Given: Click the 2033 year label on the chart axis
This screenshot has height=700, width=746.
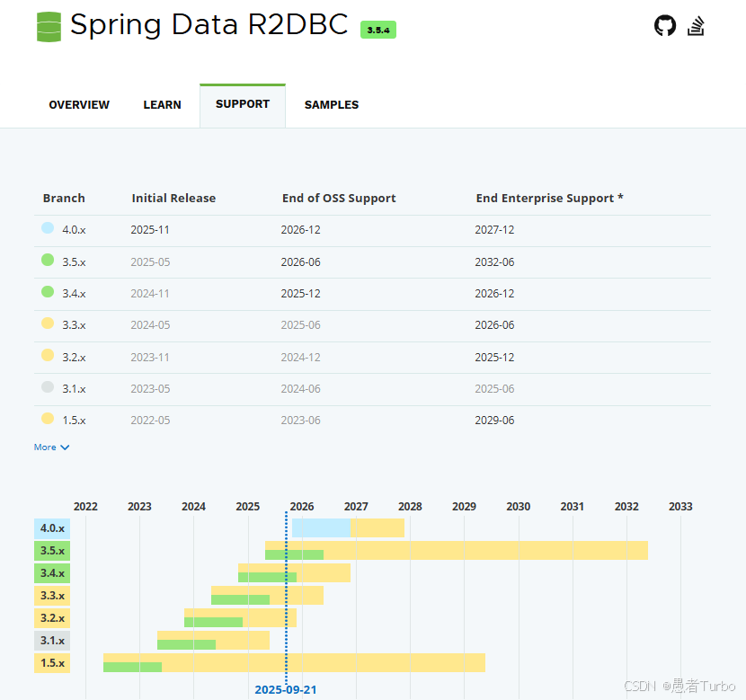Looking at the screenshot, I should point(680,507).
